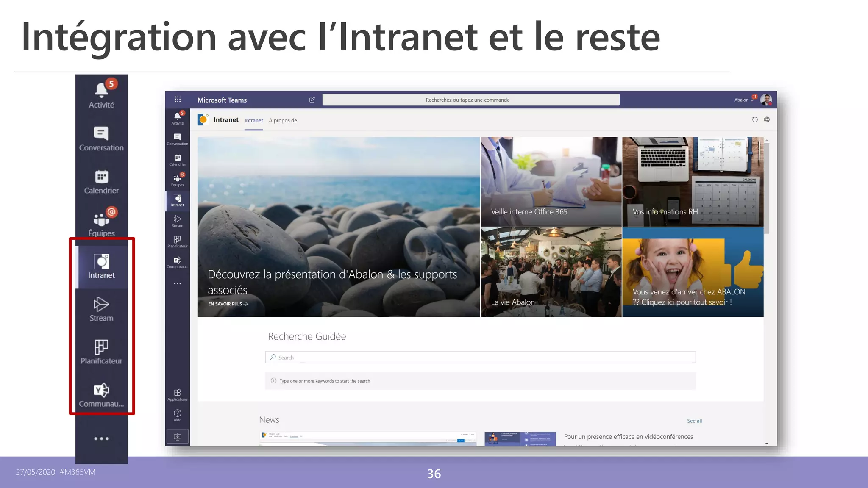Open Planificateur in the enlarged sidebar

click(x=101, y=352)
